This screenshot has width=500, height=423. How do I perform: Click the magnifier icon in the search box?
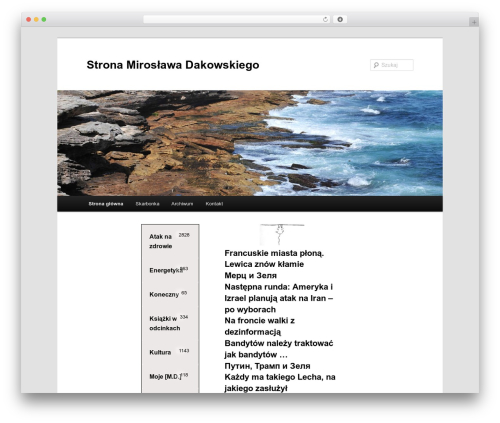click(376, 65)
